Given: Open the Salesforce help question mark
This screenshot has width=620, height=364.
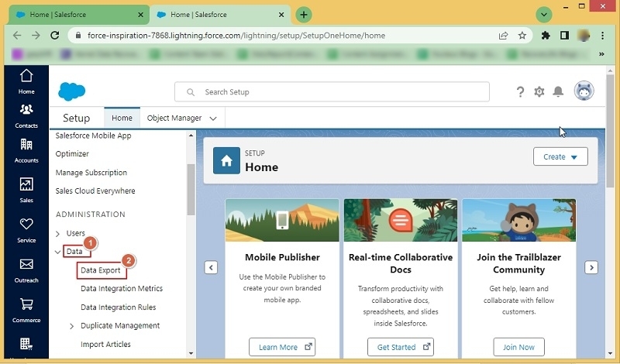Looking at the screenshot, I should coord(520,91).
